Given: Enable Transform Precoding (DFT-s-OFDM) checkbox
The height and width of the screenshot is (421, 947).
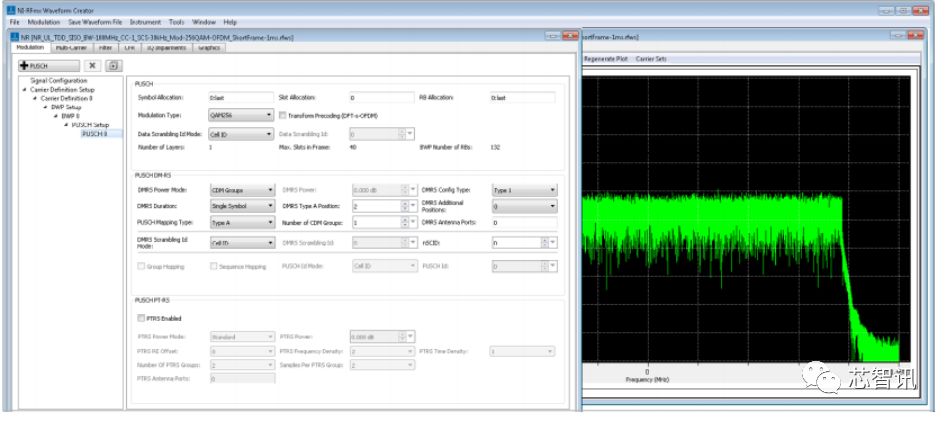Looking at the screenshot, I should pyautogui.click(x=283, y=115).
